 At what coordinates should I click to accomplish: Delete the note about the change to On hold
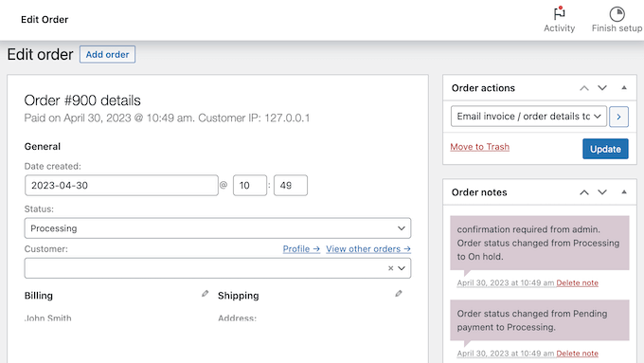pyautogui.click(x=577, y=282)
